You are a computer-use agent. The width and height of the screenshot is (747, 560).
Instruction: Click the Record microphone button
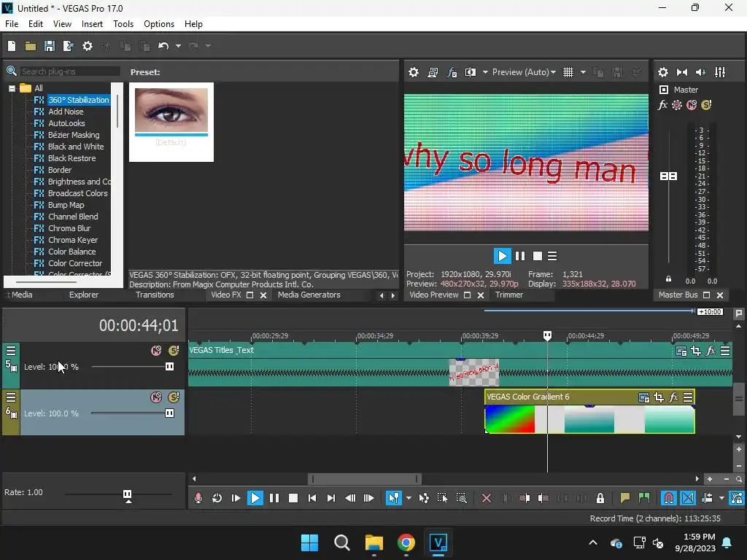click(x=198, y=498)
